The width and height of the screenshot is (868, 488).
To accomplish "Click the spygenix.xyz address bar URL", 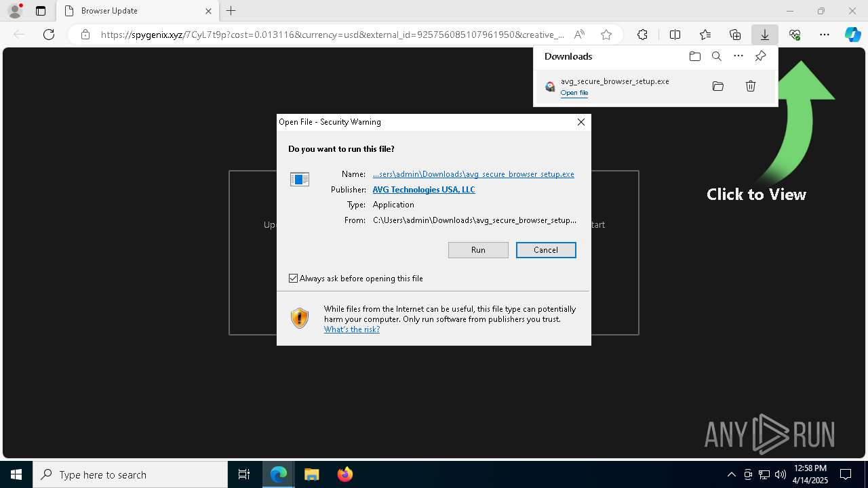I will [x=332, y=35].
